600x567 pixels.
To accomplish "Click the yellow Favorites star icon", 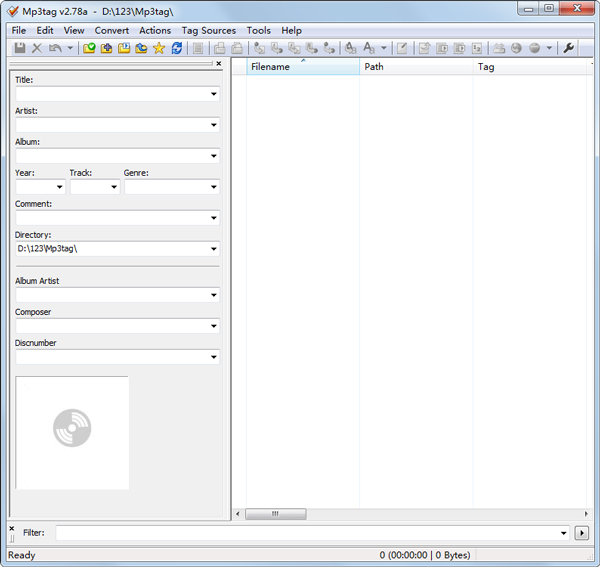I will point(159,48).
